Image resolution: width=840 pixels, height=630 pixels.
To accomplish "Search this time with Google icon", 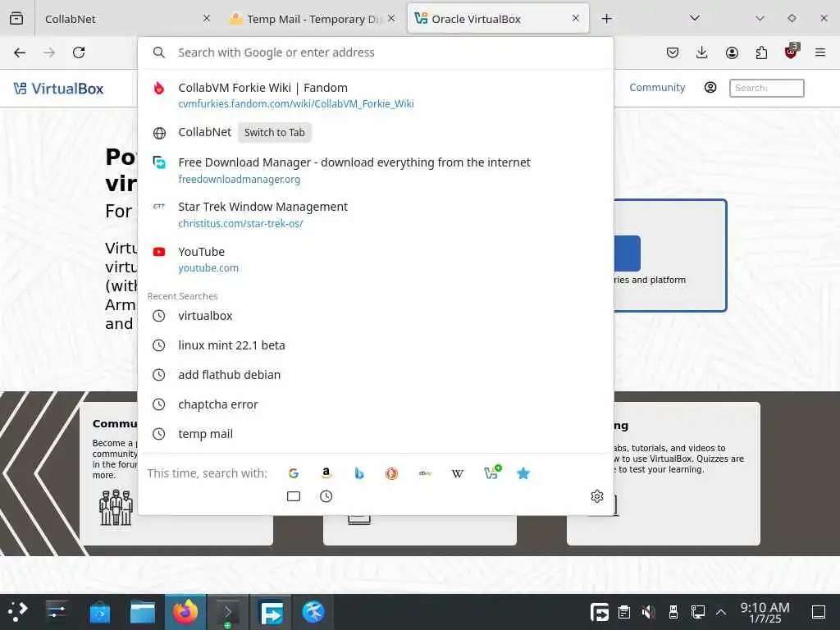I will [x=293, y=473].
